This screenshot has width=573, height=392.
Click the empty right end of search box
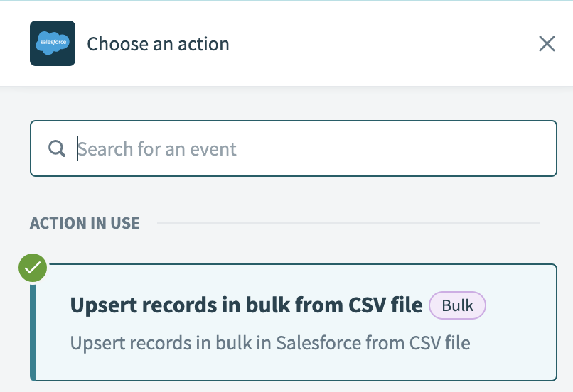pyautogui.click(x=498, y=148)
